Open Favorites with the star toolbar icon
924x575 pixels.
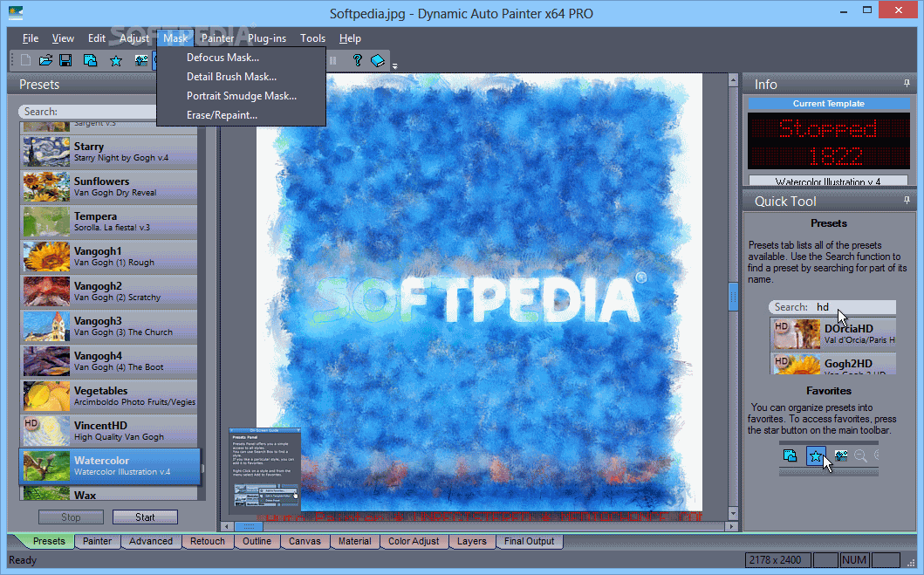[x=116, y=60]
